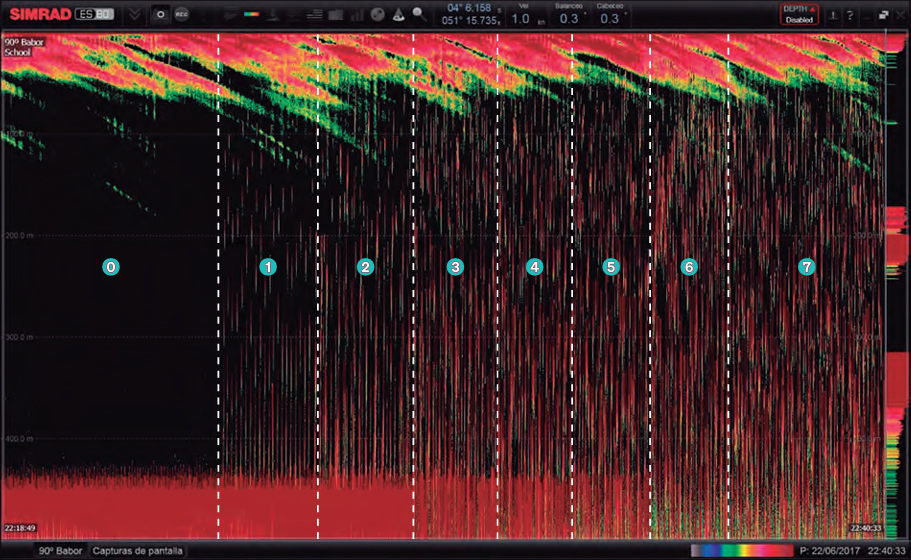The width and height of the screenshot is (911, 560).
Task: Select the Cabeceo pitch readout
Action: click(609, 14)
